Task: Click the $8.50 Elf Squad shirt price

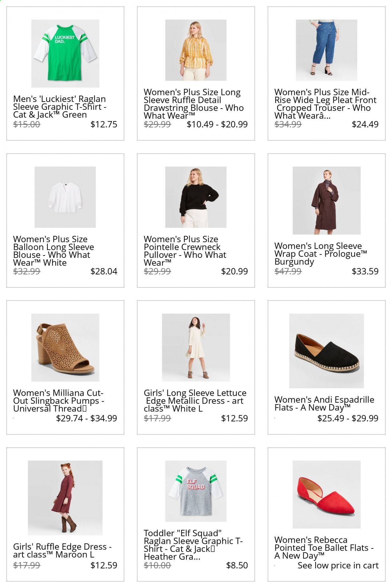Action: tap(237, 565)
